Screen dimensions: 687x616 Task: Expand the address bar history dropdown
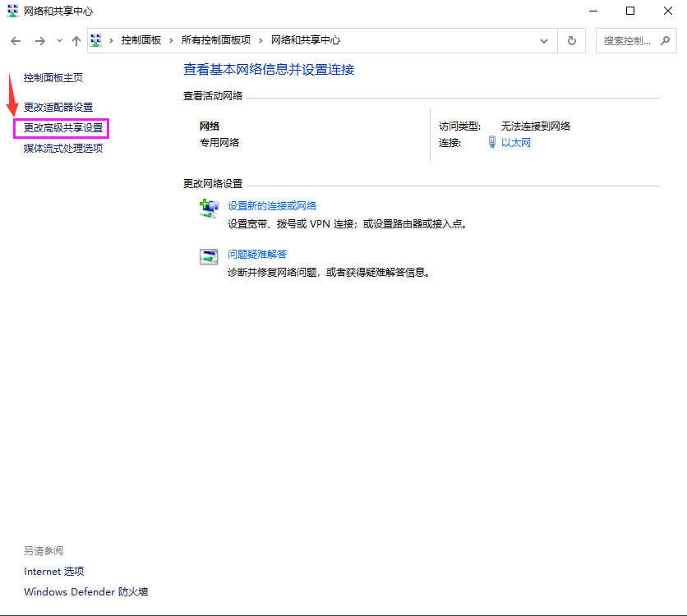click(544, 41)
